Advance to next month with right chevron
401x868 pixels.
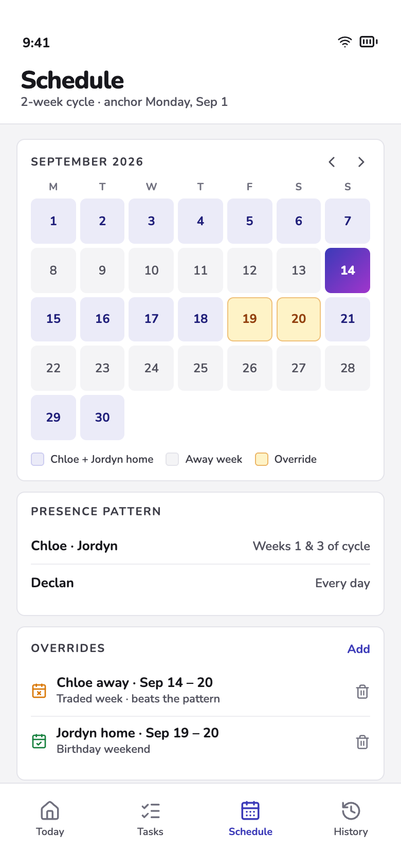(361, 162)
